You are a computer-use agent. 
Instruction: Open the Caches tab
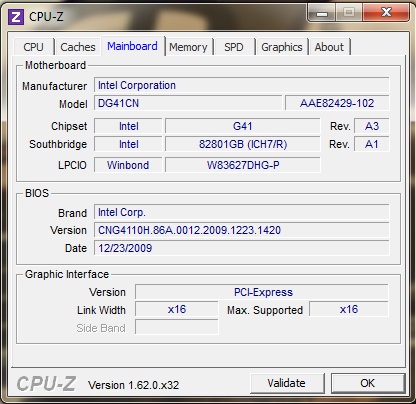coord(78,47)
